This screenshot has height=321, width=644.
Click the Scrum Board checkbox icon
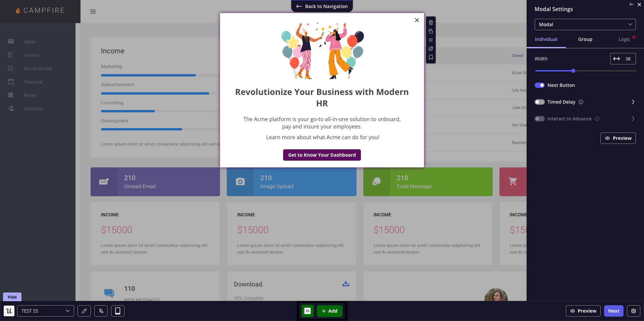(11, 68)
